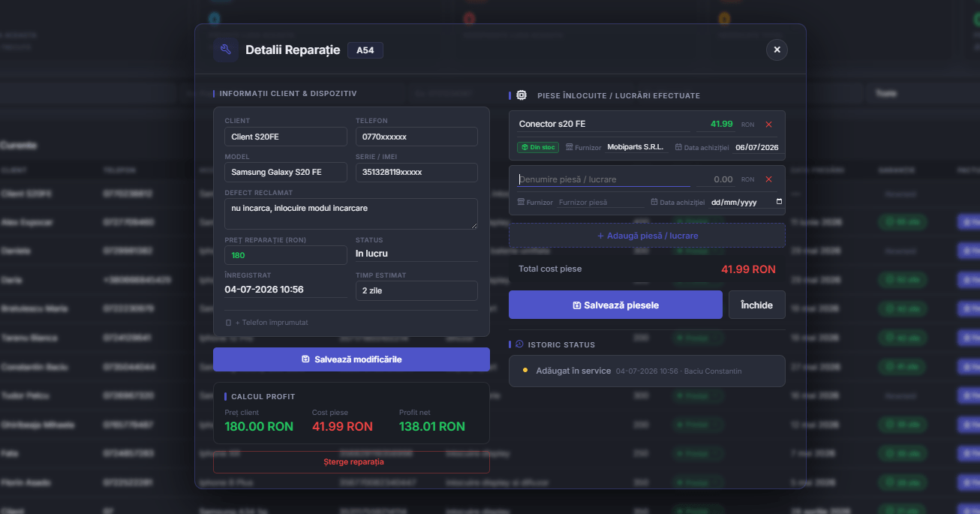Image resolution: width=980 pixels, height=514 pixels.
Task: Add a row with Adaugă piesă / lucrare
Action: pos(647,236)
